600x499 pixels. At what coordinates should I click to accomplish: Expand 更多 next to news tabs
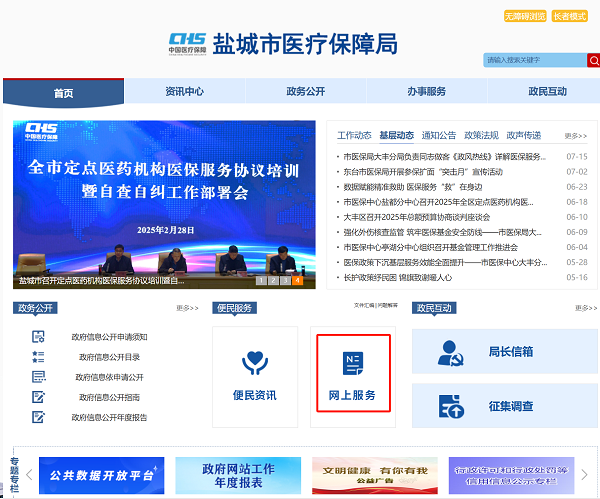click(575, 135)
